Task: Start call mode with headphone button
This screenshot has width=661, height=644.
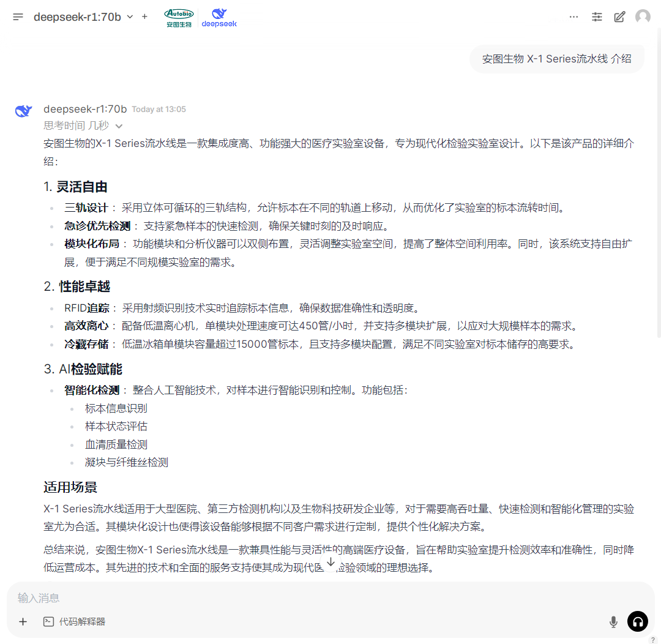Action: [x=638, y=621]
